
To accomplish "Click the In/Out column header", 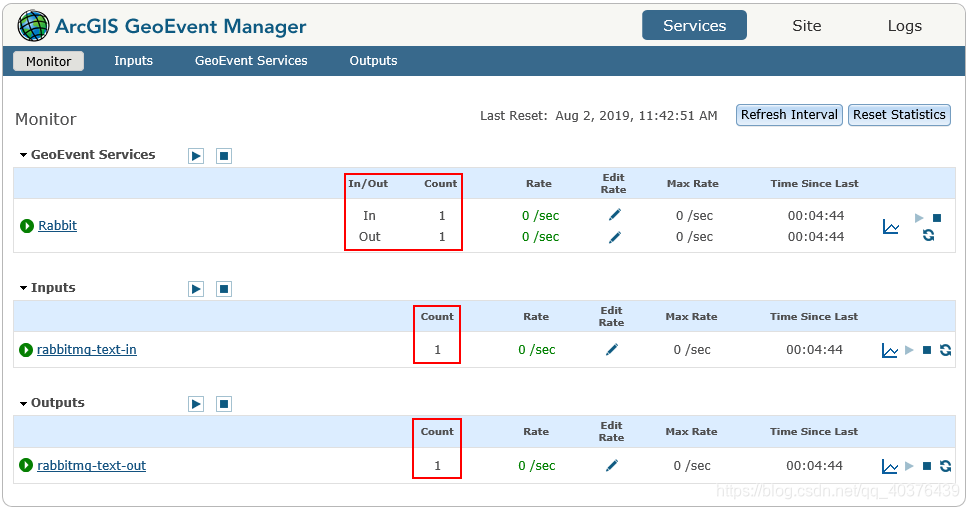I will 368,183.
